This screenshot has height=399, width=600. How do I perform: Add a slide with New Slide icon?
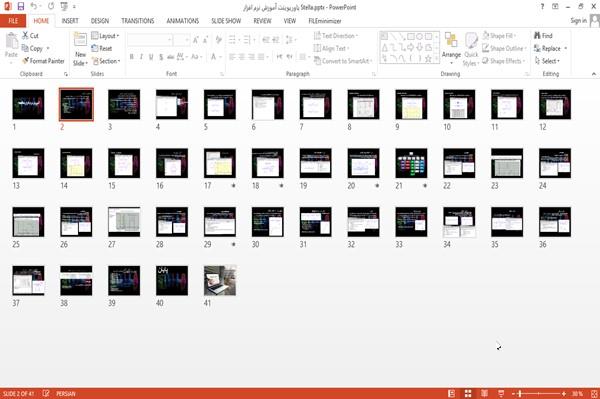click(80, 40)
